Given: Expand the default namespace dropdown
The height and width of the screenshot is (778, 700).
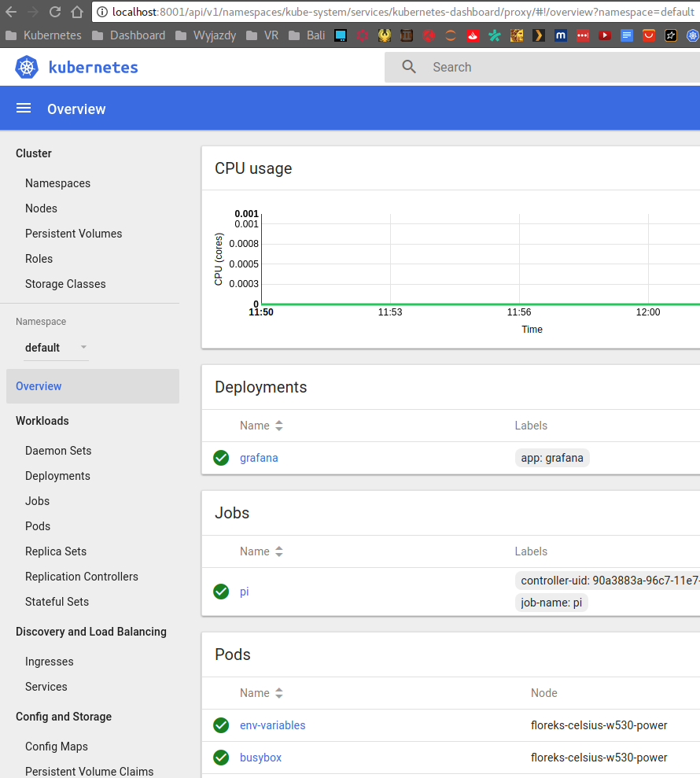Looking at the screenshot, I should coord(56,348).
